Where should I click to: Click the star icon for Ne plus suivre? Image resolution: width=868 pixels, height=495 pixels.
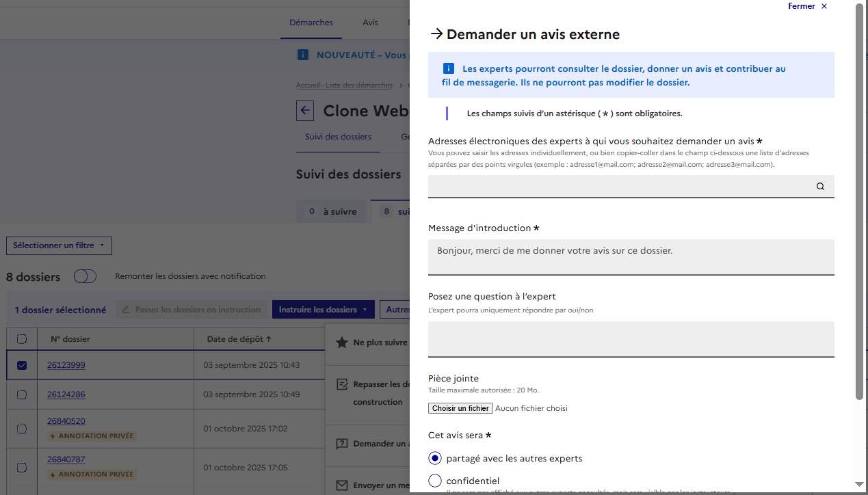pos(342,343)
